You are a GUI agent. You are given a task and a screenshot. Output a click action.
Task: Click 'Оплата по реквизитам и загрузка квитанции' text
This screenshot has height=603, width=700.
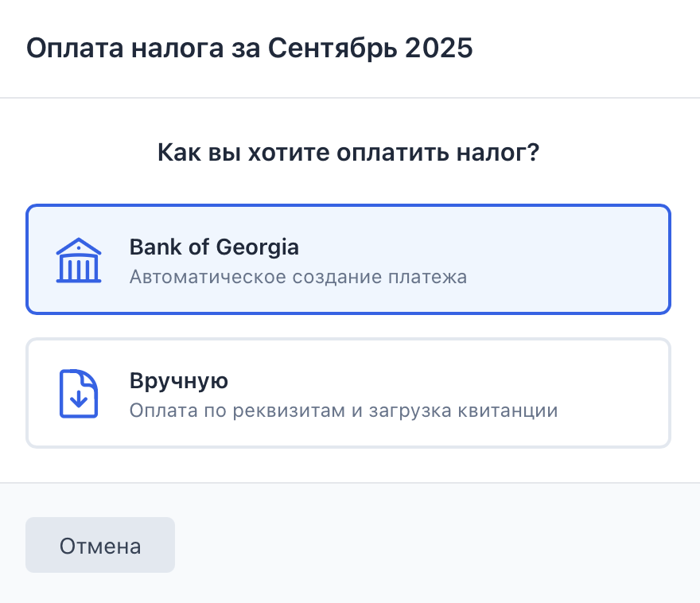pos(342,411)
